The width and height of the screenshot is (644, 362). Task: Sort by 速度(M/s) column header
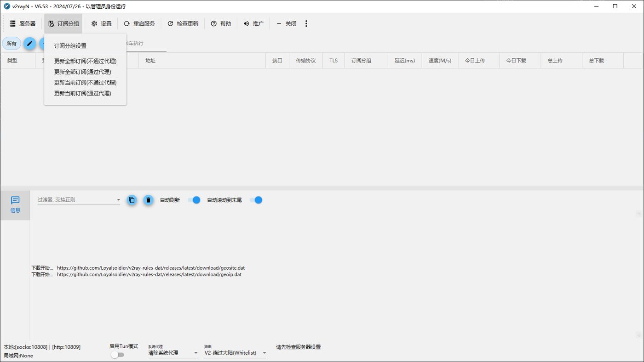(440, 61)
